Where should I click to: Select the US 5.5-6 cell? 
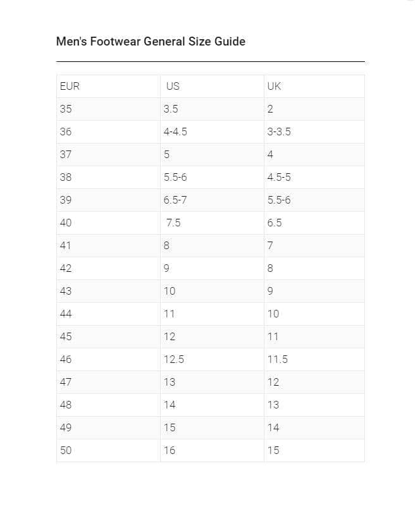(x=175, y=177)
